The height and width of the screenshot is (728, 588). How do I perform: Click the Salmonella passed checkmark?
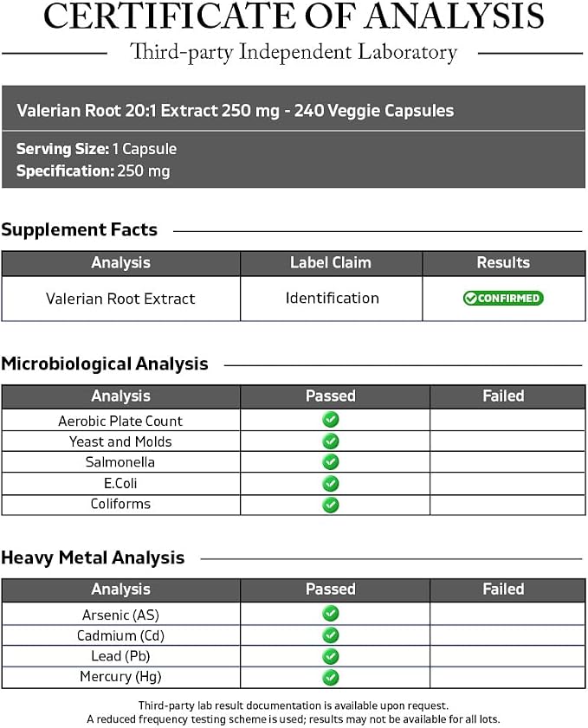coord(331,462)
